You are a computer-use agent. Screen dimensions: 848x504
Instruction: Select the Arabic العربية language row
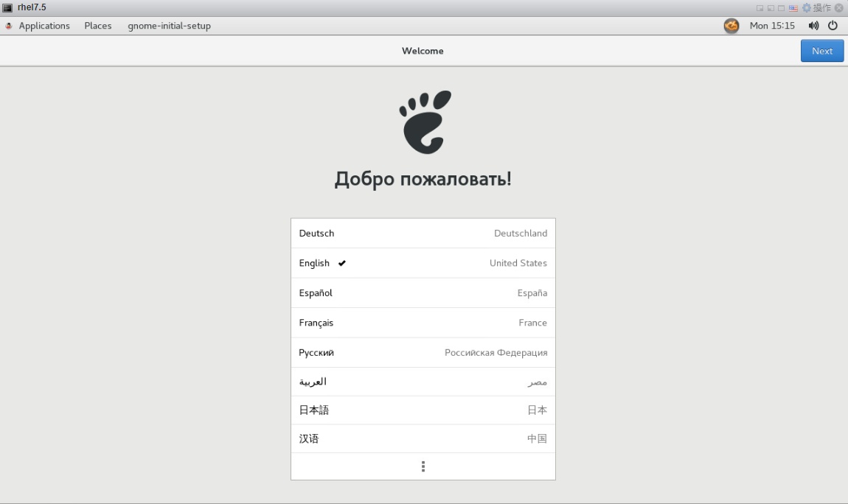pos(423,382)
